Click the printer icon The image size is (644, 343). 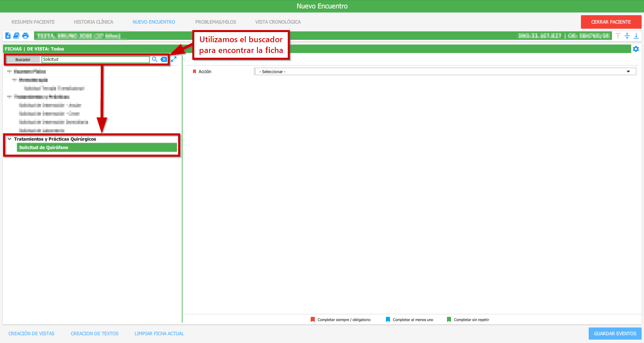coord(26,36)
